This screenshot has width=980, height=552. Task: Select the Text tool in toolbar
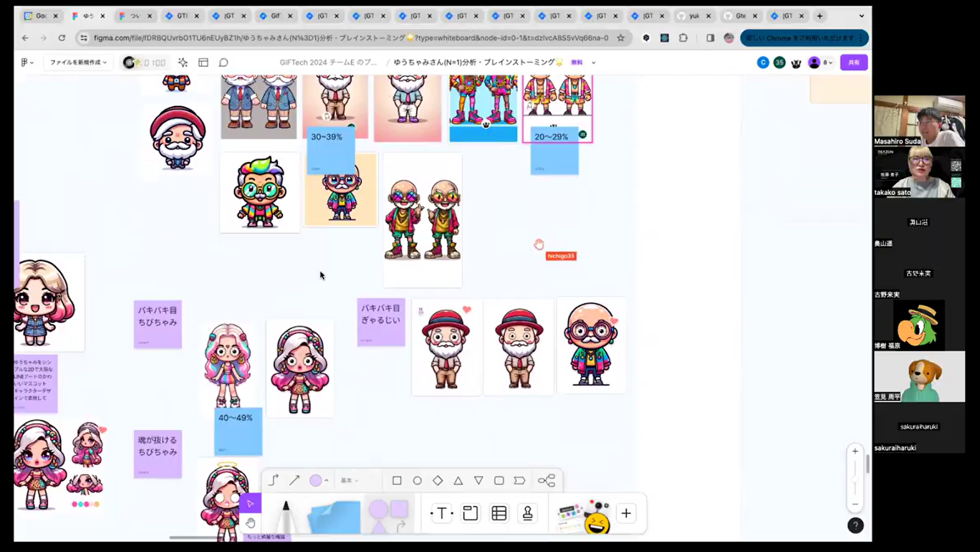click(442, 513)
